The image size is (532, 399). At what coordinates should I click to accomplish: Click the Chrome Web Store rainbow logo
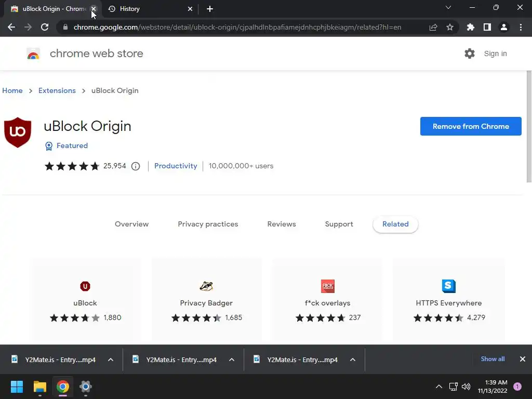point(33,54)
